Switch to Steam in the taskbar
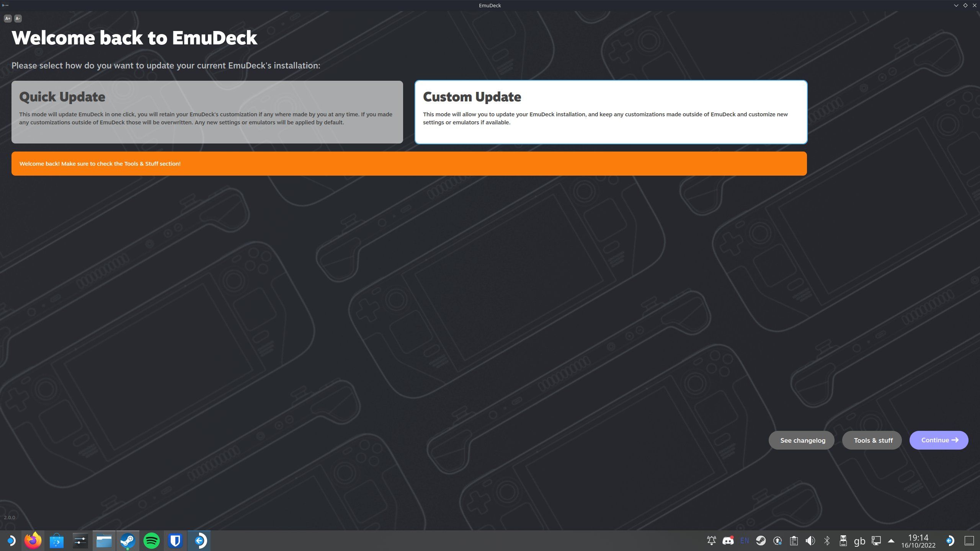This screenshot has width=980, height=551. click(x=128, y=541)
